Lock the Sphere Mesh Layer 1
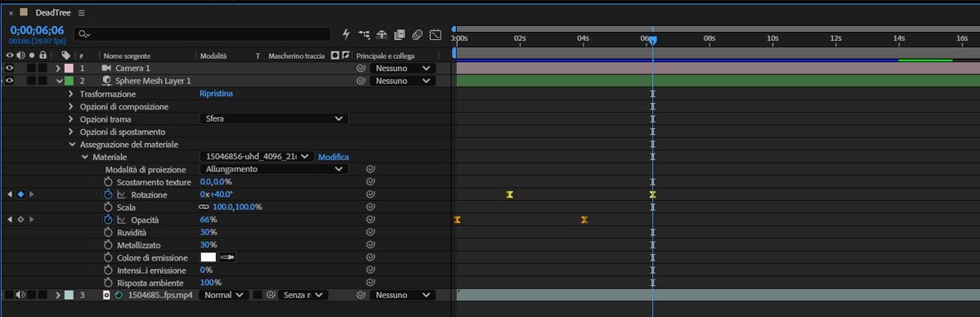Viewport: 980px width, 317px height. (x=42, y=81)
